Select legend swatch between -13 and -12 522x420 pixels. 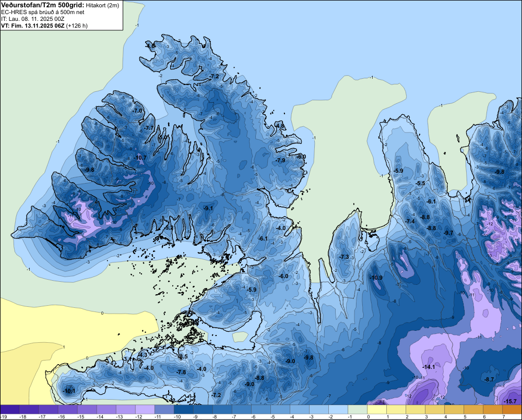click(126, 410)
